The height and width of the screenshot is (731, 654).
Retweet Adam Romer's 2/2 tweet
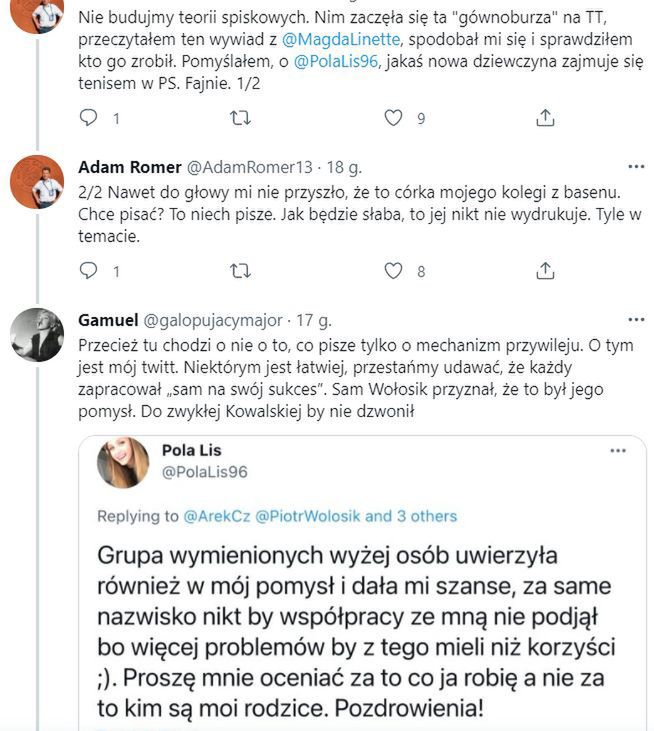pos(241,271)
